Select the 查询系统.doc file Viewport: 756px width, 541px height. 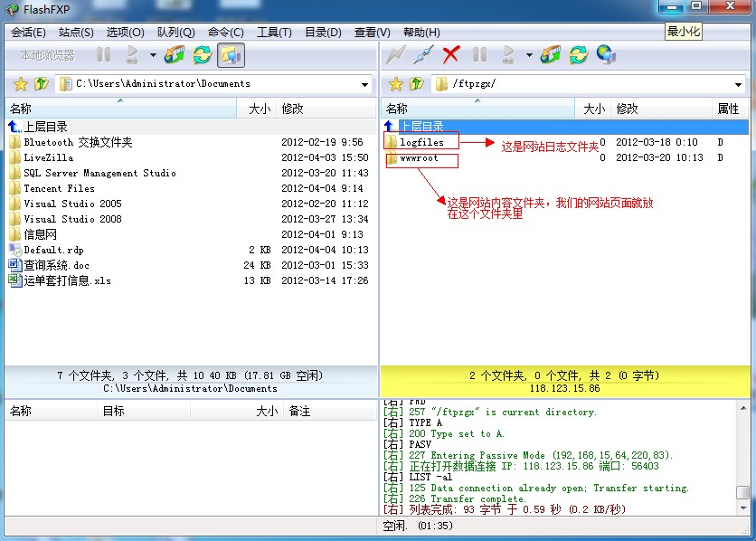coord(56,265)
